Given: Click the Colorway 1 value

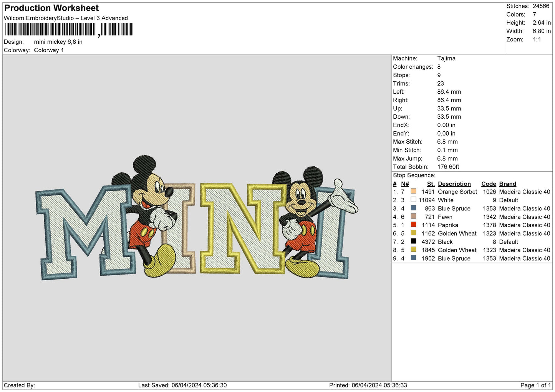Looking at the screenshot, I should click(49, 50).
